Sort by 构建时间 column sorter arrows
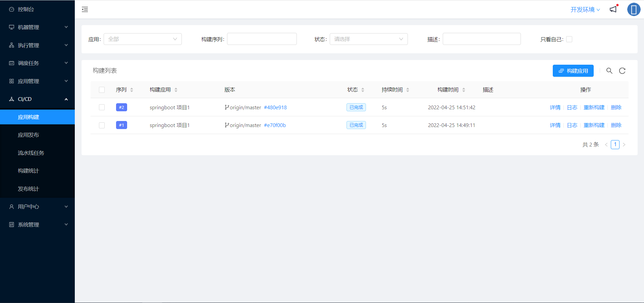644x303 pixels. (x=464, y=90)
